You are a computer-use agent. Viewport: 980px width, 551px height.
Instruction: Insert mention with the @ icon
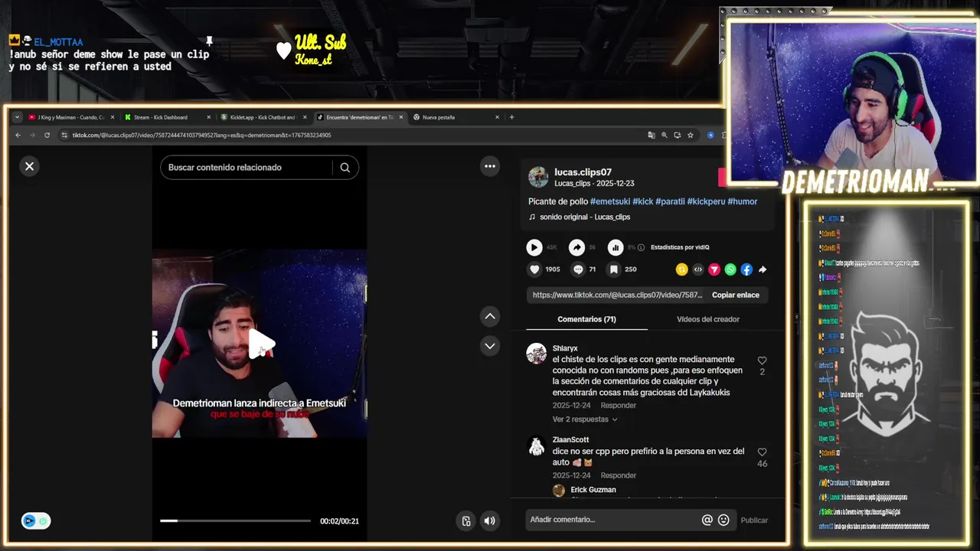click(707, 520)
